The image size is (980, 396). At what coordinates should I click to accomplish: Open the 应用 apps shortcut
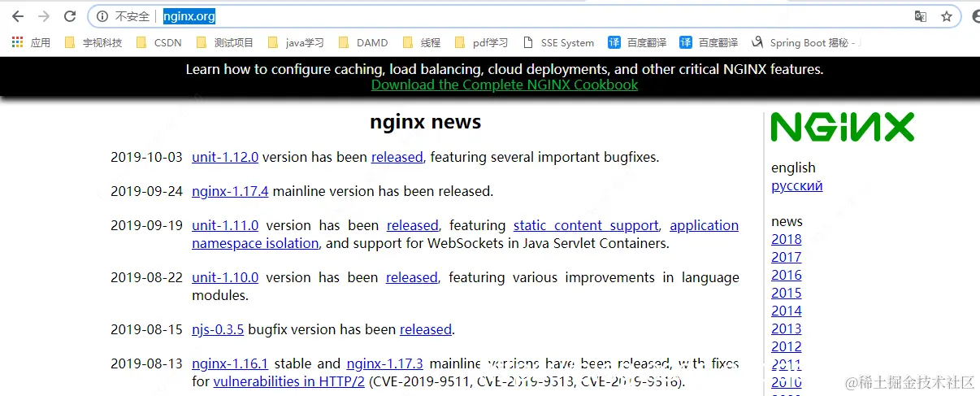[x=31, y=42]
